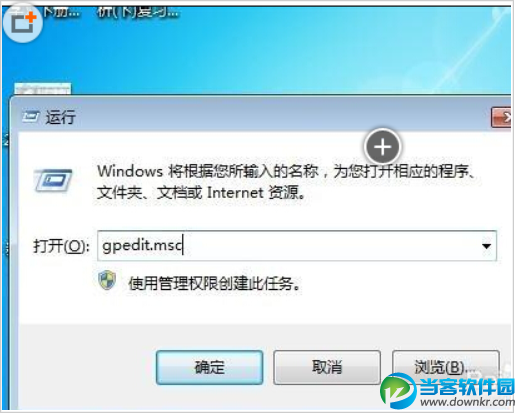Expand the Open command history dropdown
Image resolution: width=516 pixels, height=416 pixels.
486,246
